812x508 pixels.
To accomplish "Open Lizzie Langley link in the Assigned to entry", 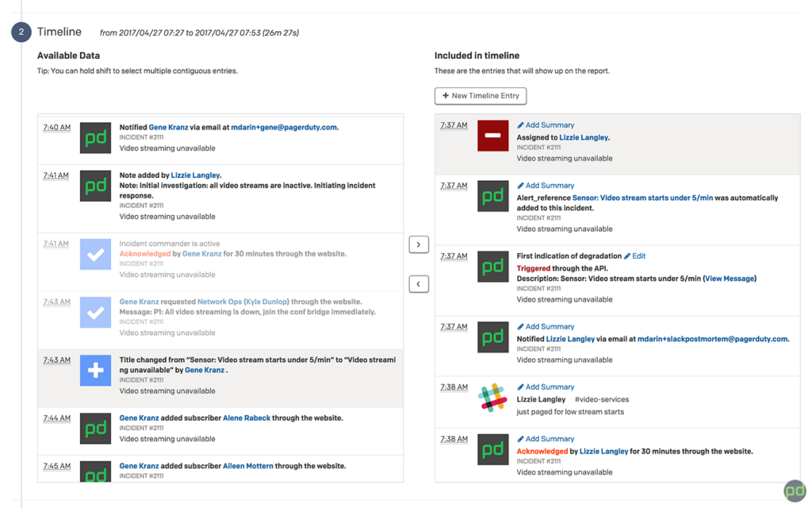I will [584, 137].
